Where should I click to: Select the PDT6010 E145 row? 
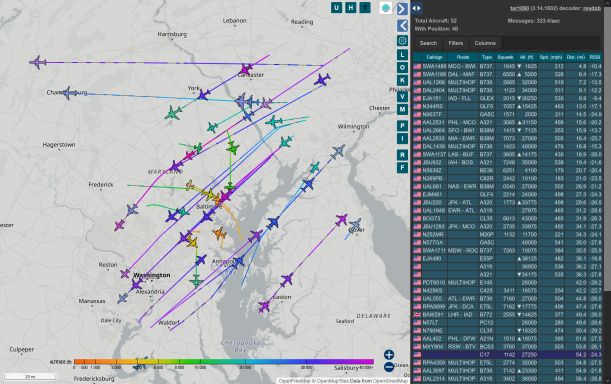507,282
